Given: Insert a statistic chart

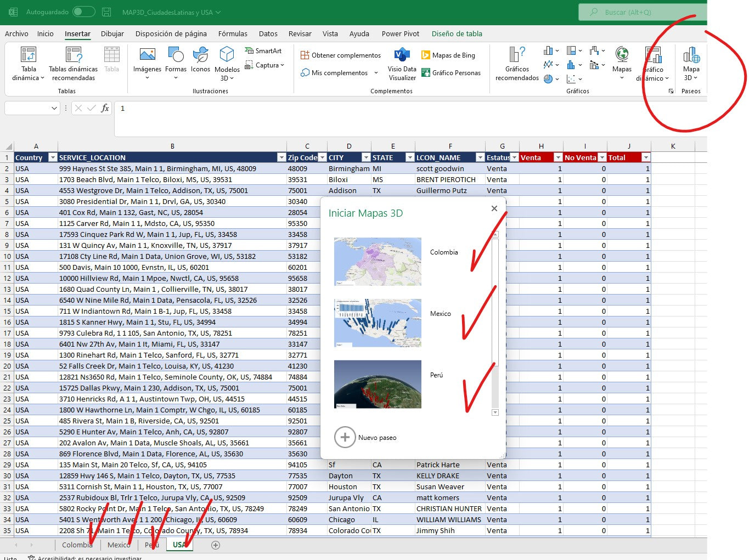Looking at the screenshot, I should (574, 65).
